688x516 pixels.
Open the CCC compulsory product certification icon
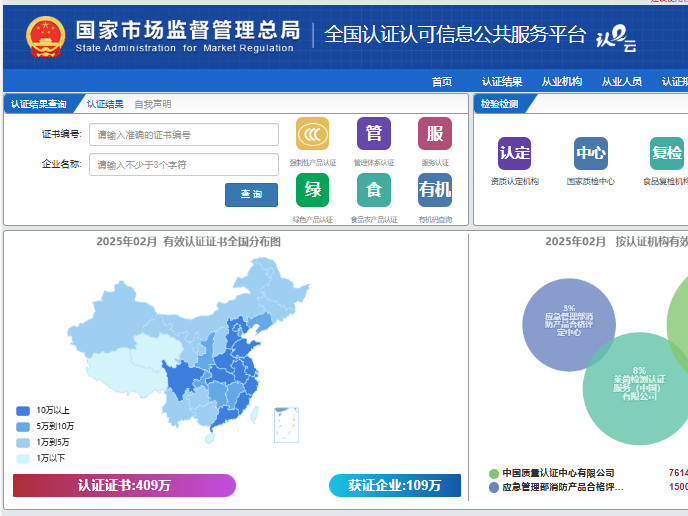coord(312,134)
